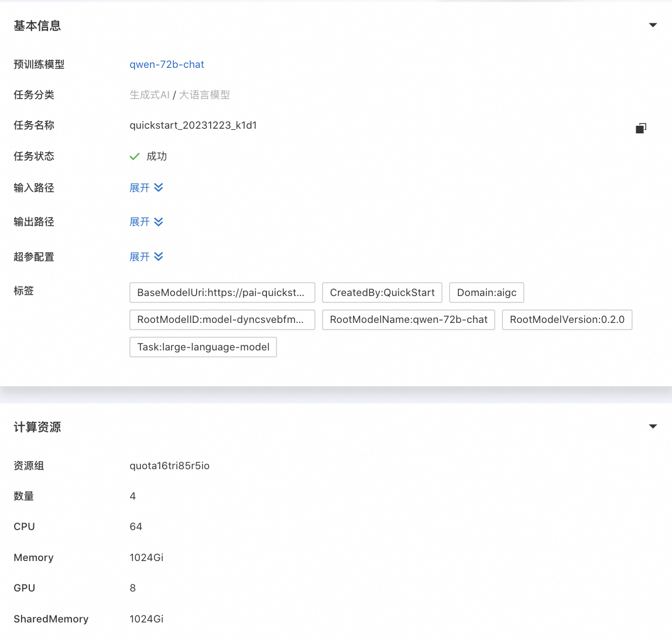672x640 pixels.
Task: Click the 生成式AI category link
Action: click(x=150, y=95)
